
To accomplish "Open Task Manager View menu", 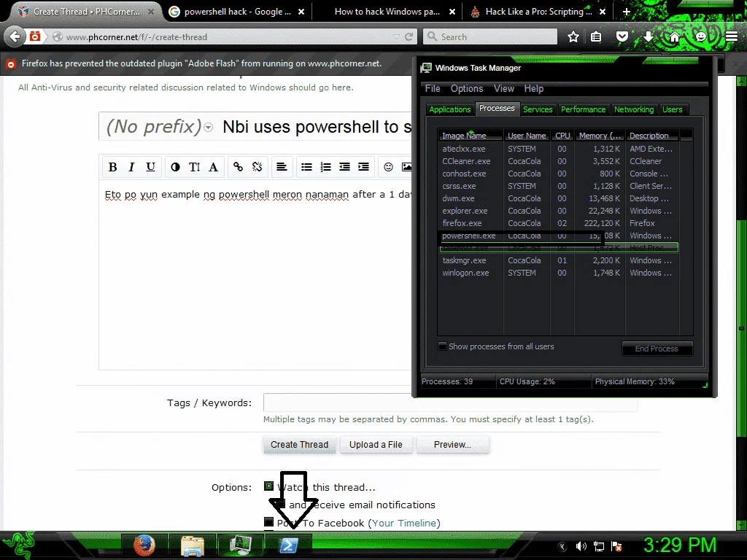I will (503, 88).
